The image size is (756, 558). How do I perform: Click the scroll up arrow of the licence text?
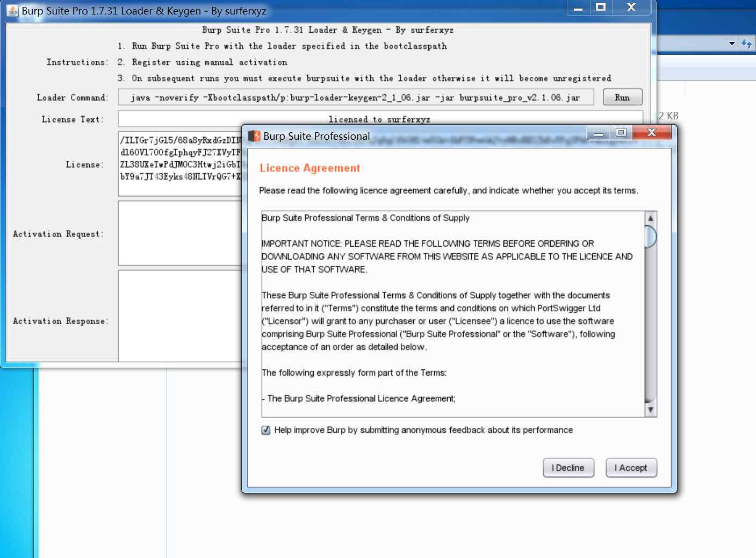click(x=651, y=218)
